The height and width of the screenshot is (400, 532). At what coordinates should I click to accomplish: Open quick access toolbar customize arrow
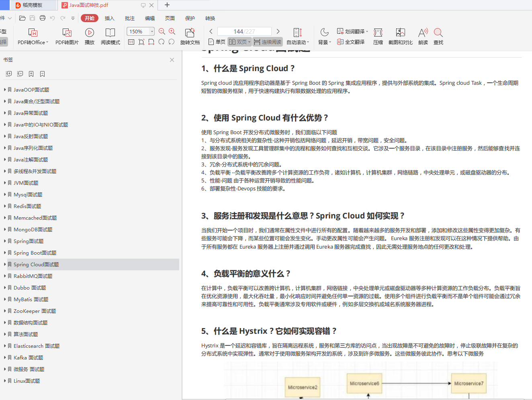click(x=73, y=18)
